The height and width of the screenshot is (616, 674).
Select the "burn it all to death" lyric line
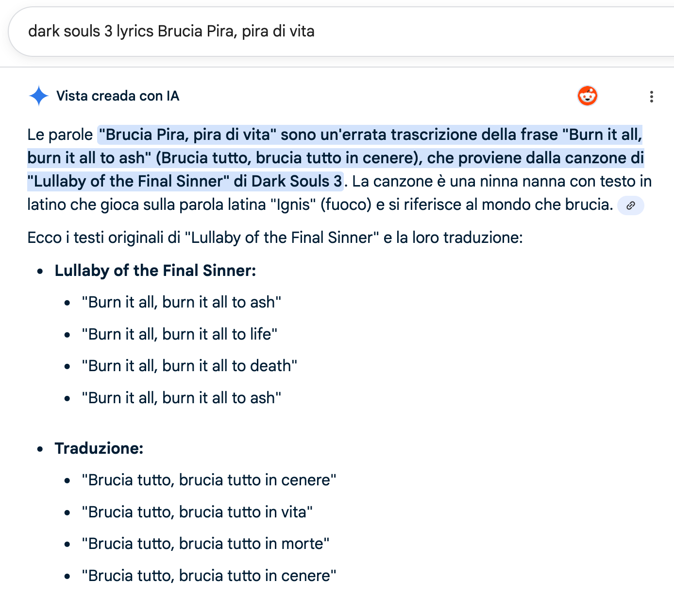tap(189, 366)
